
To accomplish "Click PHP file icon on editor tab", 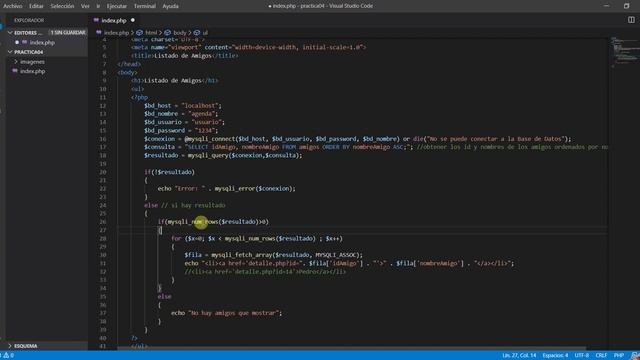I will pyautogui.click(x=96, y=20).
